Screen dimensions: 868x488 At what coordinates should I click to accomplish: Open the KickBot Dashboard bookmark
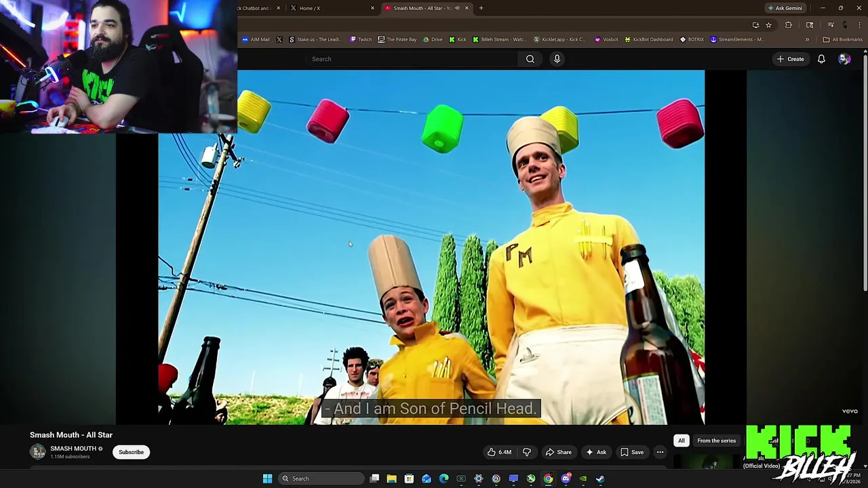(x=649, y=39)
